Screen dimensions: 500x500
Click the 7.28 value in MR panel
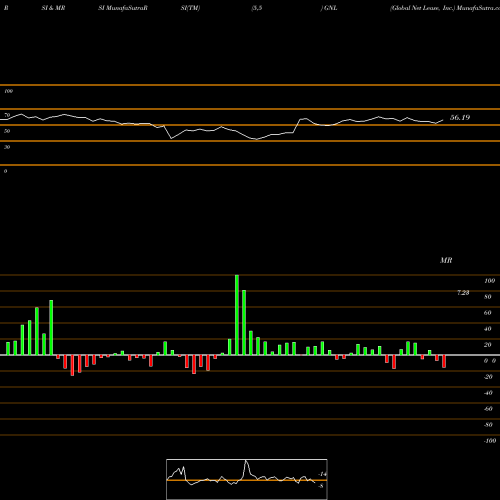[463, 293]
